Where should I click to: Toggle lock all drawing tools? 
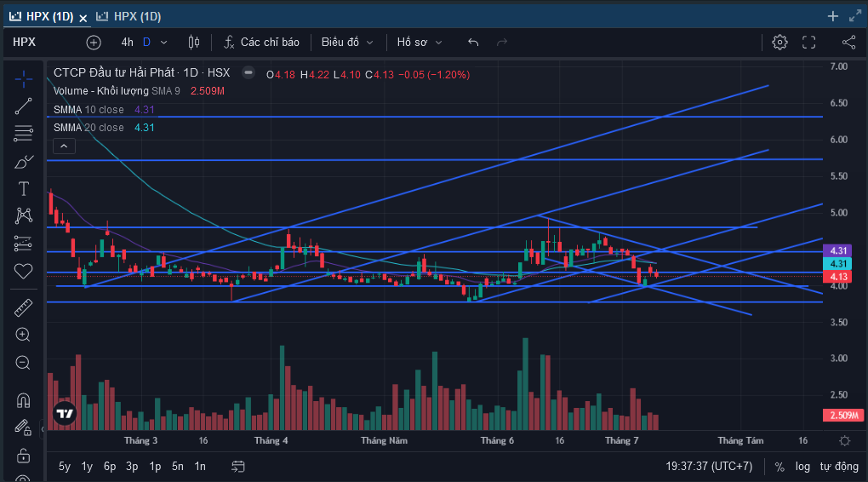[23, 456]
